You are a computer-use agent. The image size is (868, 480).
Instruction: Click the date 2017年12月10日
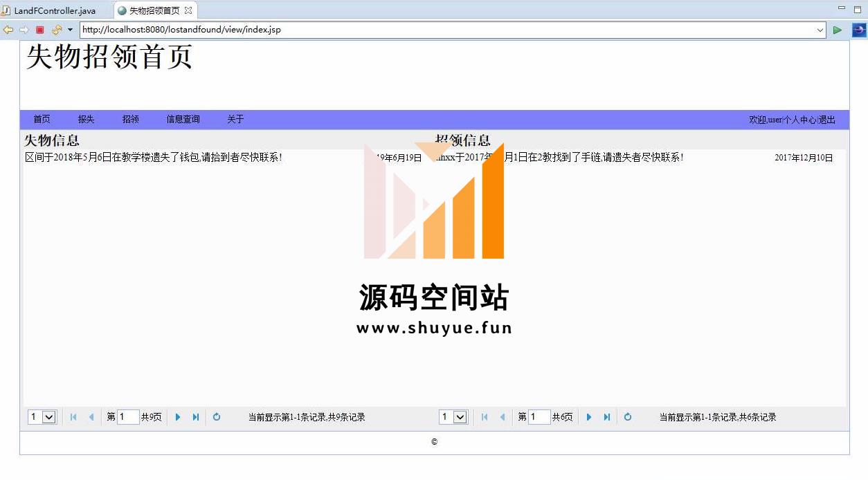(x=804, y=158)
